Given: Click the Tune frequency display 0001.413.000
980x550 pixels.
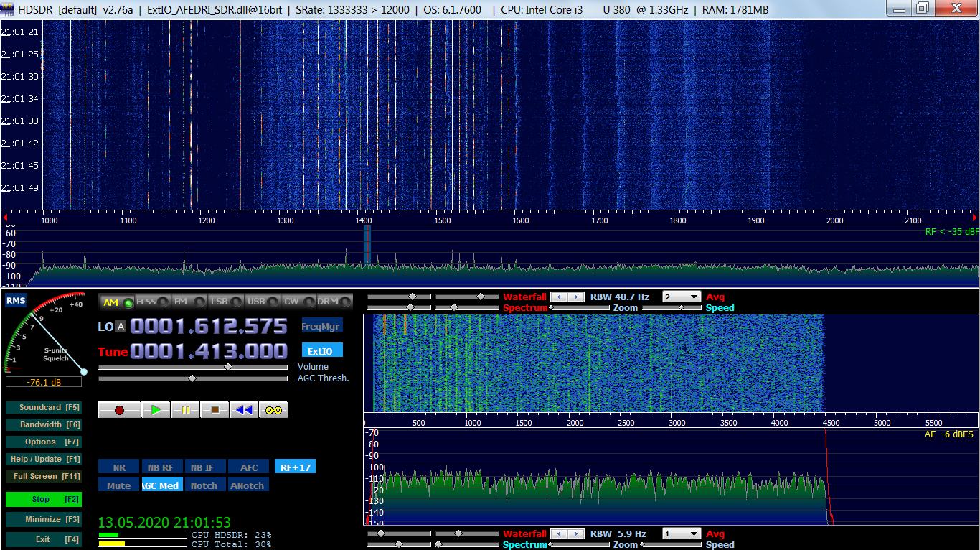Looking at the screenshot, I should pos(209,351).
